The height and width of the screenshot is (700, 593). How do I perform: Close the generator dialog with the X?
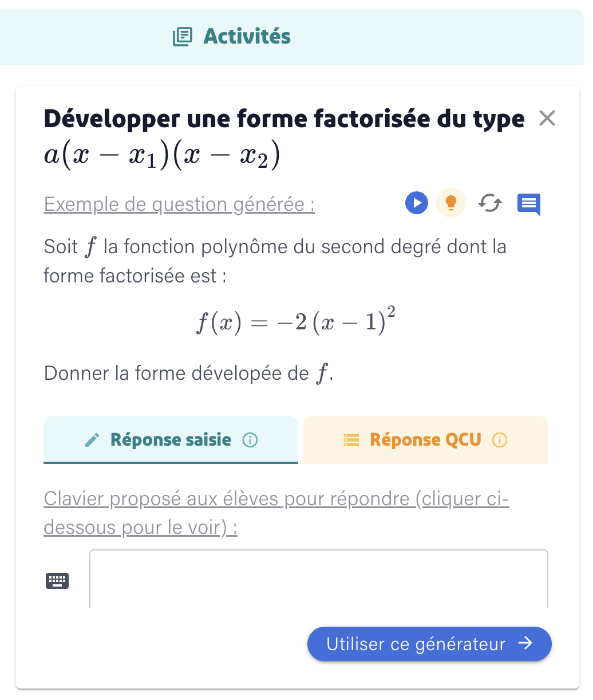click(x=547, y=119)
